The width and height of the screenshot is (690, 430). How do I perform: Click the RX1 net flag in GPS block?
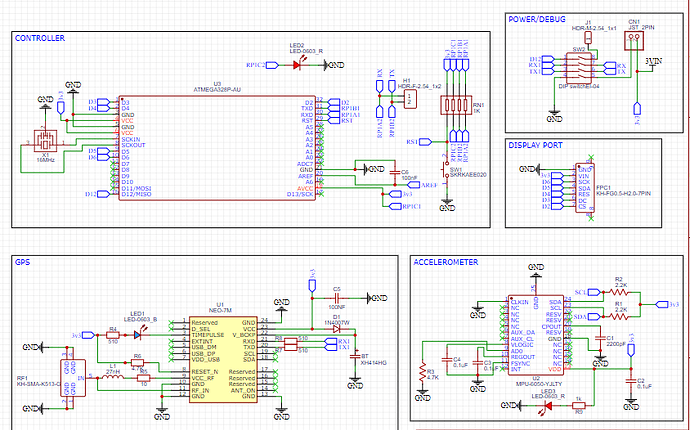[x=337, y=341]
